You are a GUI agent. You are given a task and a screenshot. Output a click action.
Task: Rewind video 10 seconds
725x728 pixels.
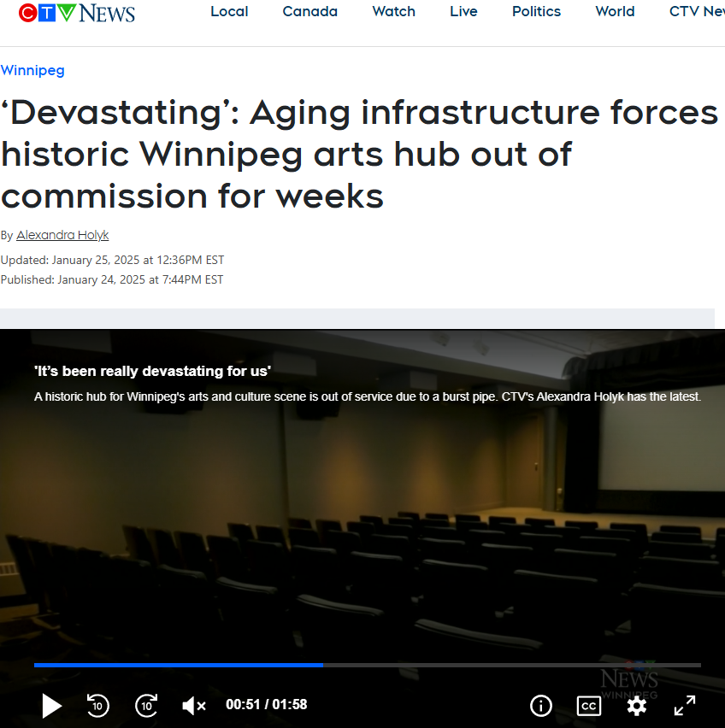click(x=98, y=706)
